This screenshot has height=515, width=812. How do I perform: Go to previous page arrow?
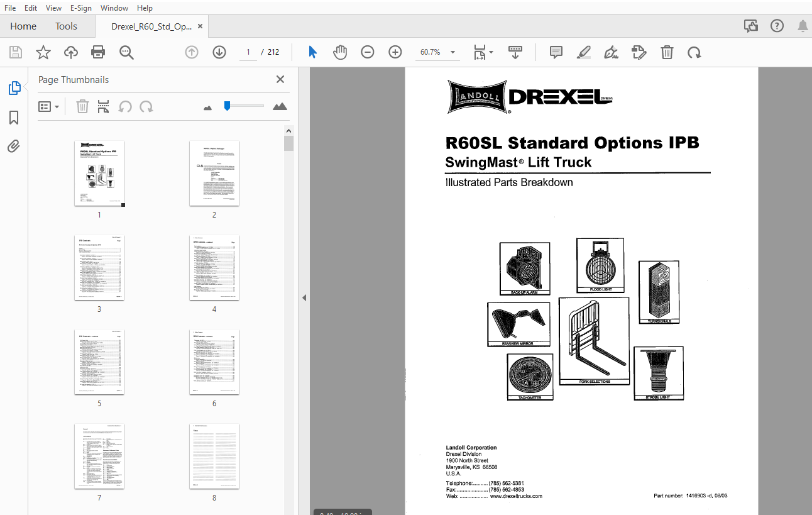(192, 52)
